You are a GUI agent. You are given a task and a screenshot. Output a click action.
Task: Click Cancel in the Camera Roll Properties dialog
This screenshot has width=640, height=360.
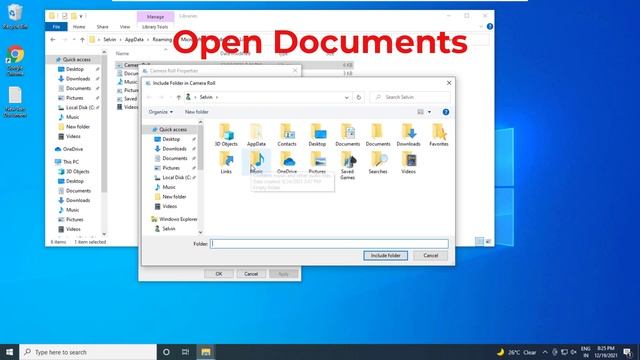coord(251,274)
